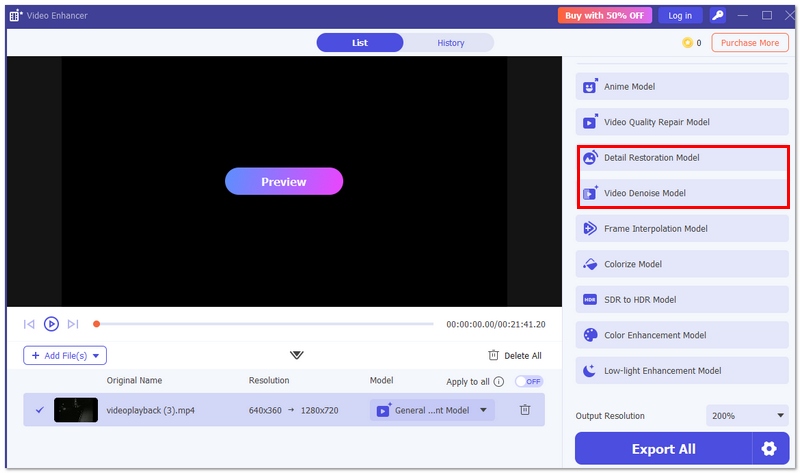Collapse the file list with the down chevron
This screenshot has height=473, width=800.
pos(296,355)
